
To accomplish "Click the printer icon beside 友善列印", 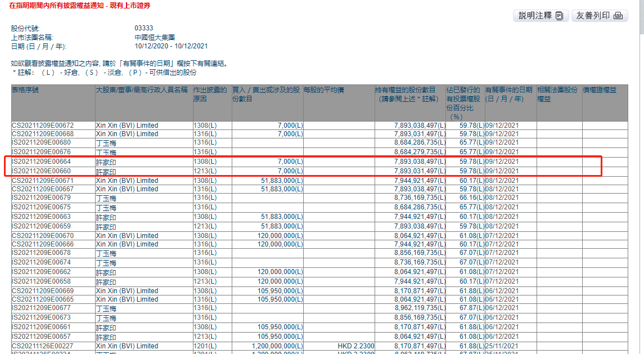I will [x=618, y=16].
